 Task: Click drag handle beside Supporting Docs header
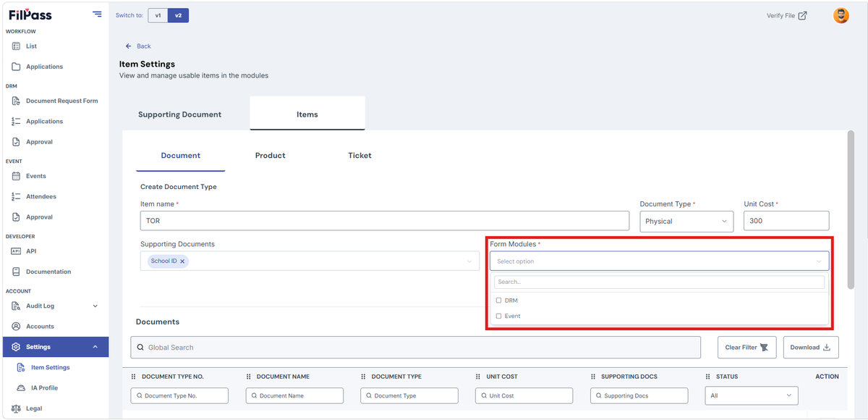coord(593,377)
